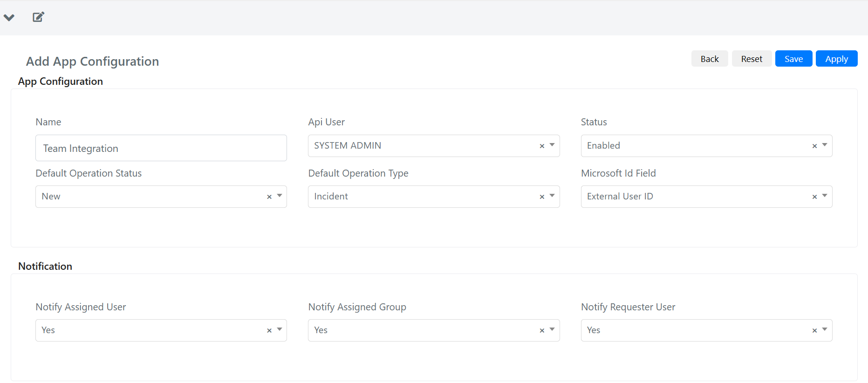
Task: Click the Add App Configuration heading
Action: (92, 62)
